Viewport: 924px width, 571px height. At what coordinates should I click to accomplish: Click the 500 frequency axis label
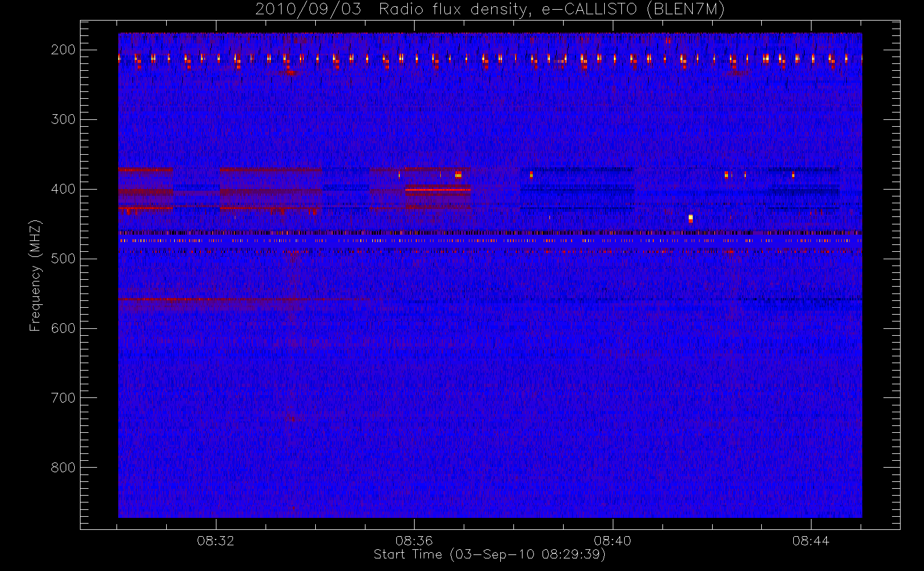63,259
